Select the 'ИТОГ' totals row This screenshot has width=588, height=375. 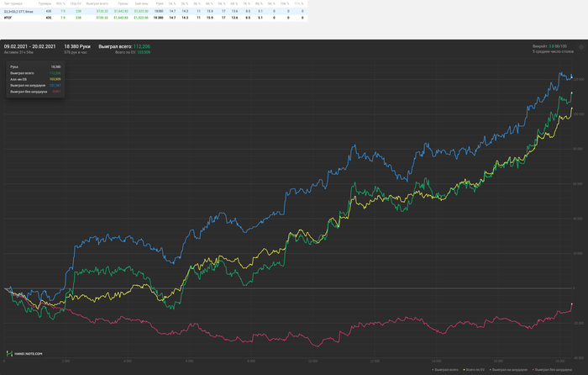[x=154, y=18]
